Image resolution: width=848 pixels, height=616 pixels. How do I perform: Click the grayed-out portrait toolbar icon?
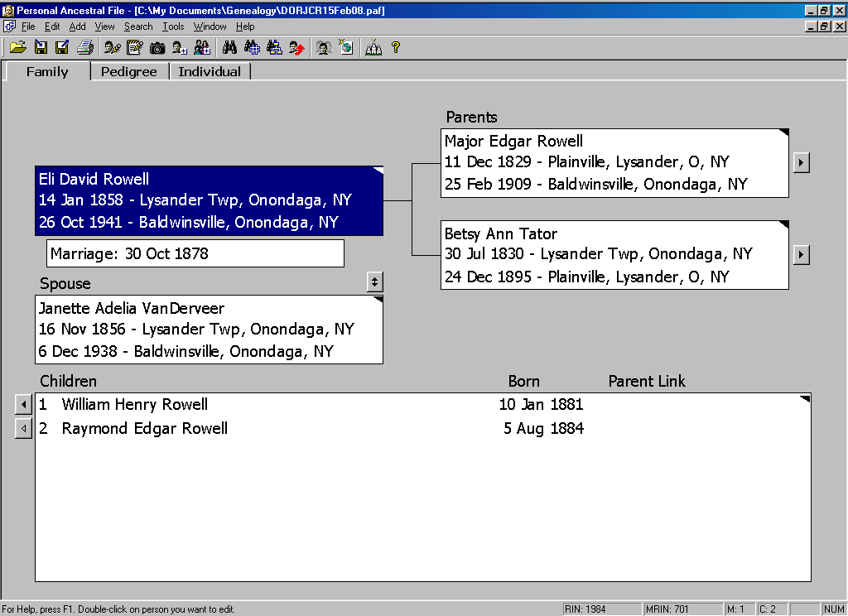pyautogui.click(x=324, y=47)
